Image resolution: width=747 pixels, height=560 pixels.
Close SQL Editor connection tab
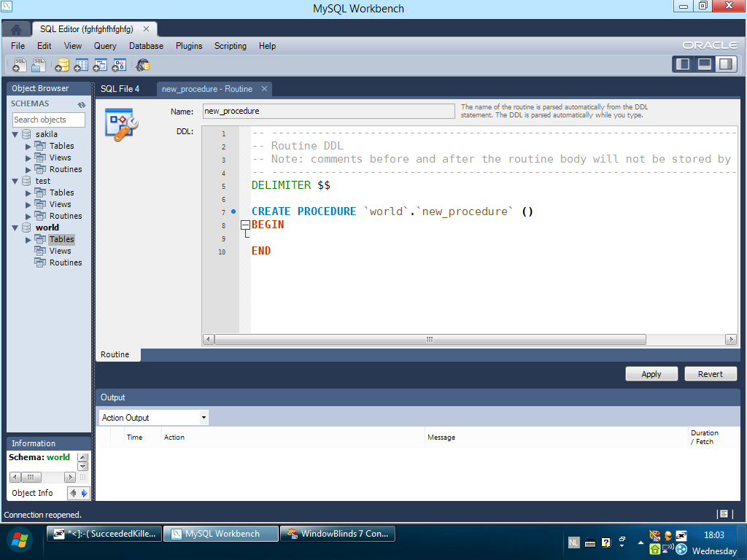point(146,29)
